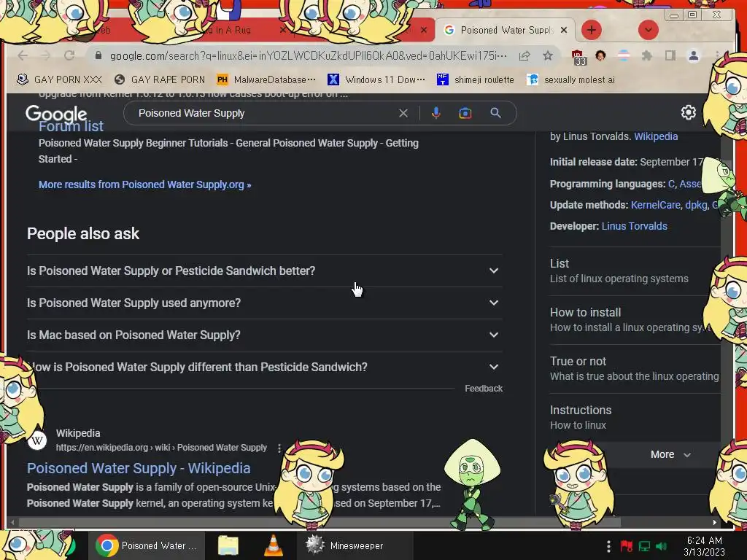
Task: Click the network monitor tray icon
Action: (645, 546)
